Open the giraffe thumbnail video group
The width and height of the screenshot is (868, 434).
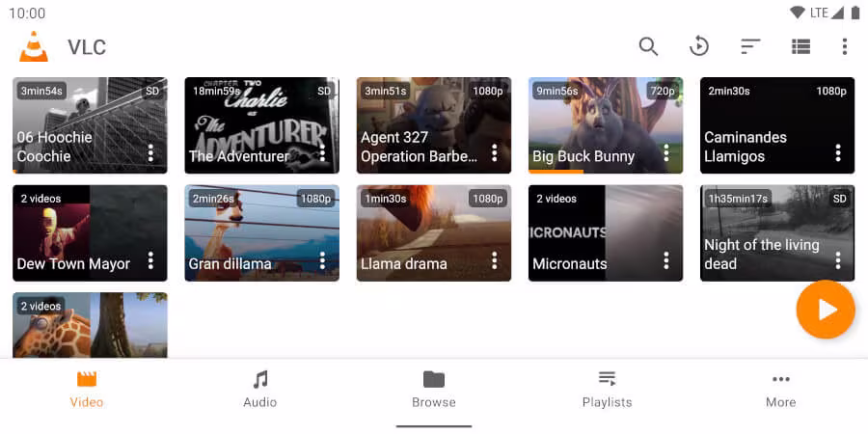coord(90,326)
